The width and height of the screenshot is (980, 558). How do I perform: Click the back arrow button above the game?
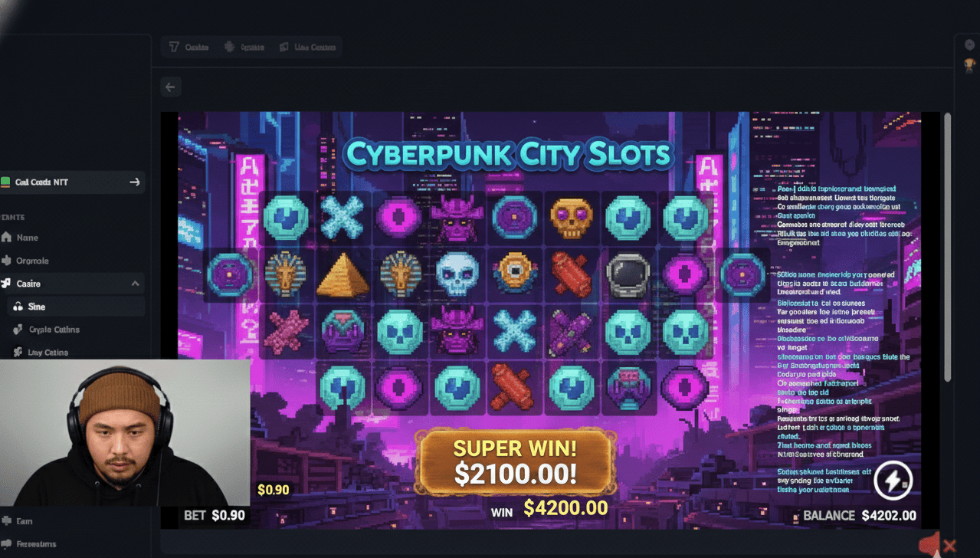click(x=170, y=87)
